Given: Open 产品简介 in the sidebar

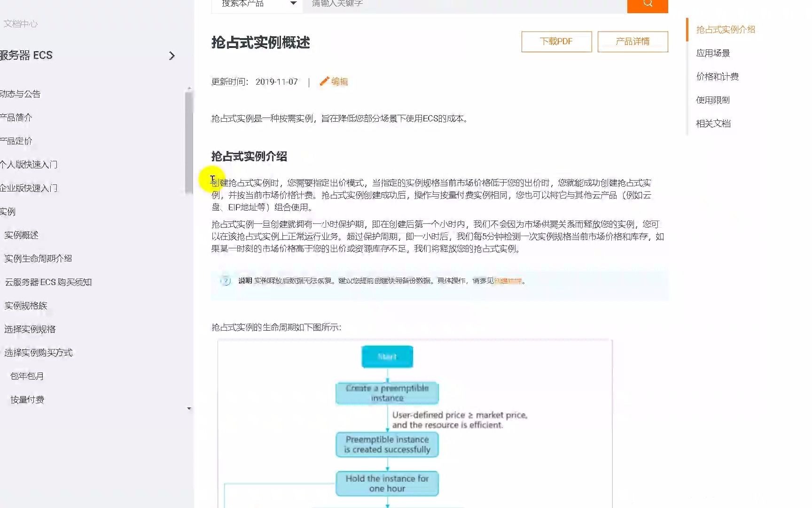Looking at the screenshot, I should coord(16,117).
